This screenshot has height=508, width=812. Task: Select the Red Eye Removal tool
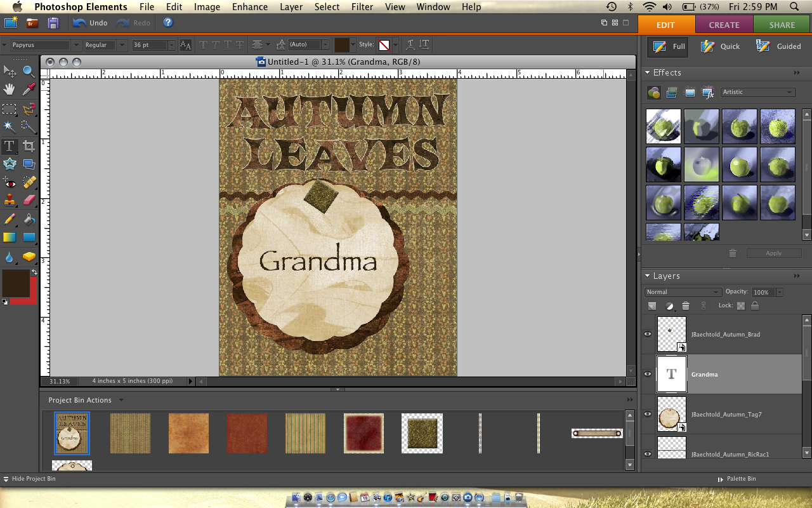tap(9, 183)
